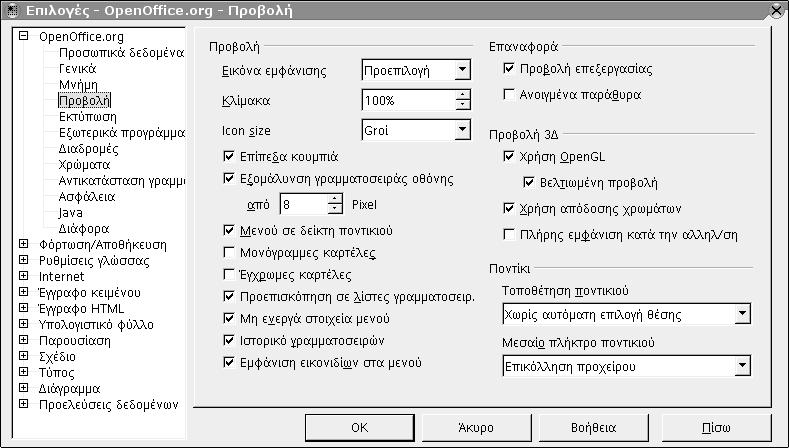Enable Μονόγραμμες καρτέλες checkbox
The width and height of the screenshot is (789, 448).
[x=229, y=253]
